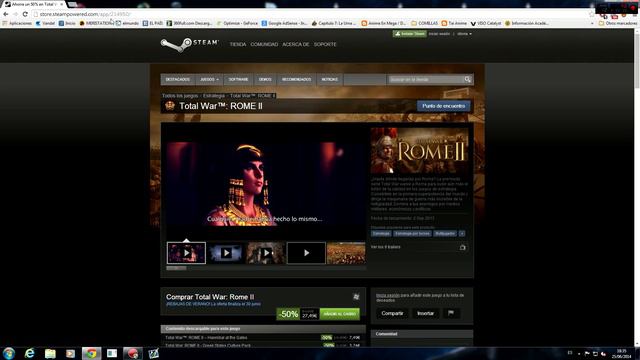Screen dimensions: 640x360
Task: Select the SOFTWARE store tab
Action: pyautogui.click(x=238, y=79)
